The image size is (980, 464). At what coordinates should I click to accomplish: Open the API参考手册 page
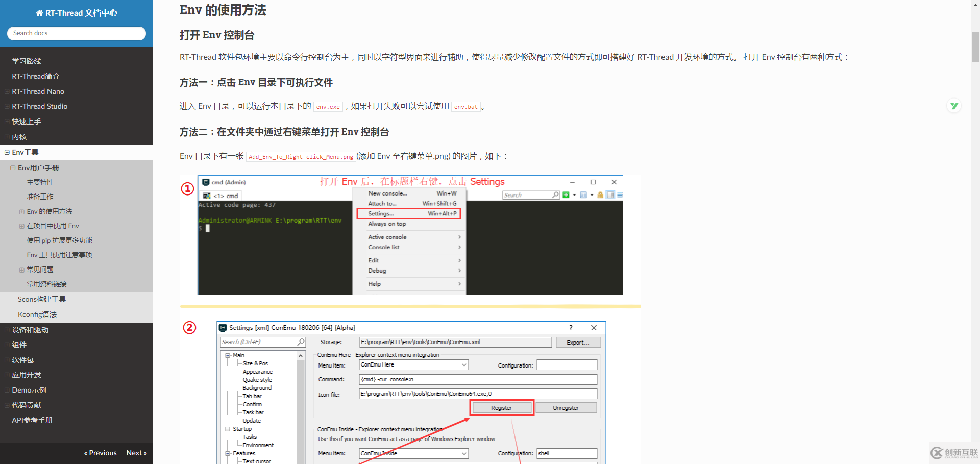coord(32,420)
